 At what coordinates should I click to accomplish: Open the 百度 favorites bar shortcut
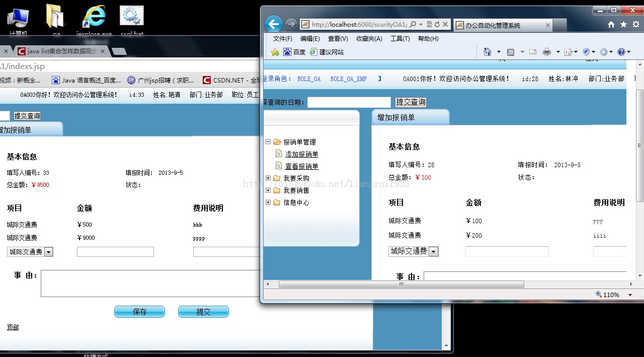click(295, 52)
